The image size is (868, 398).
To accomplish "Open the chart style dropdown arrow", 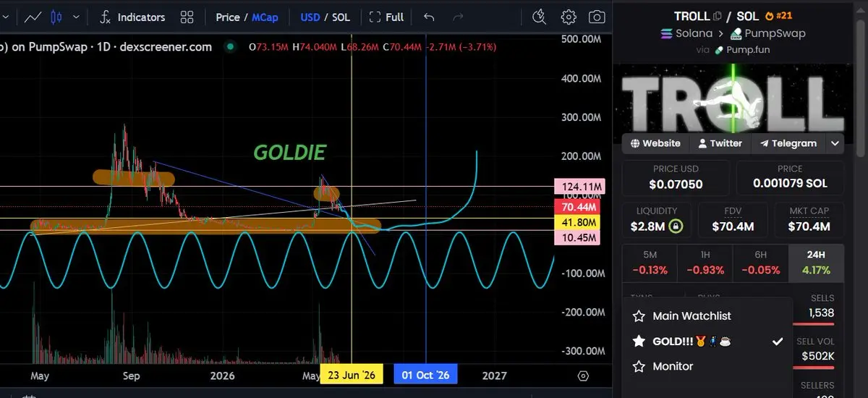I will click(x=77, y=17).
